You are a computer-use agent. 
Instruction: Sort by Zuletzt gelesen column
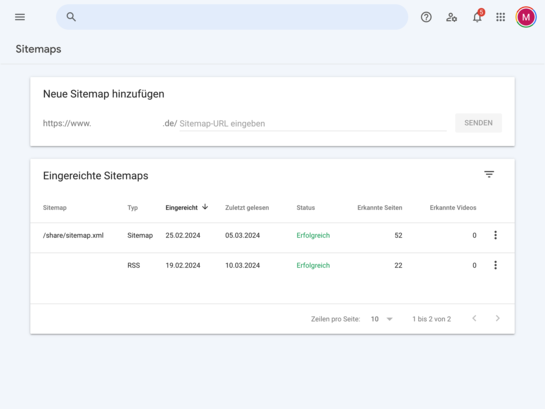click(247, 207)
